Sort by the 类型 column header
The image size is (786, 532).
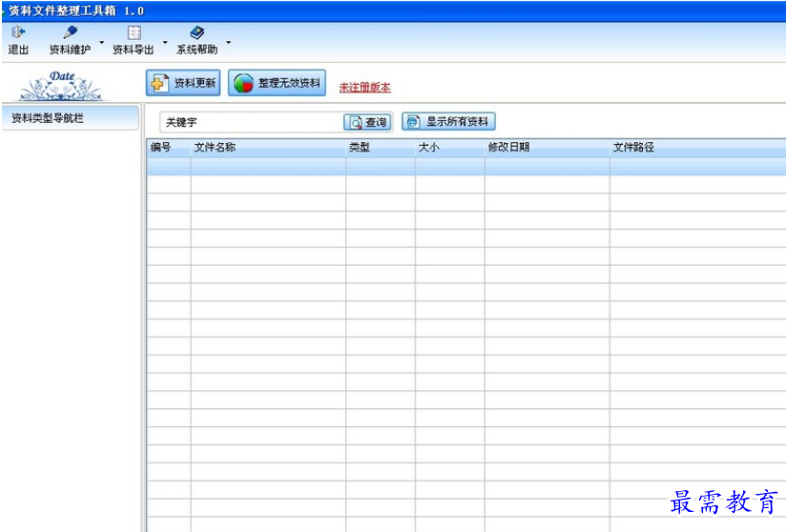[381, 147]
